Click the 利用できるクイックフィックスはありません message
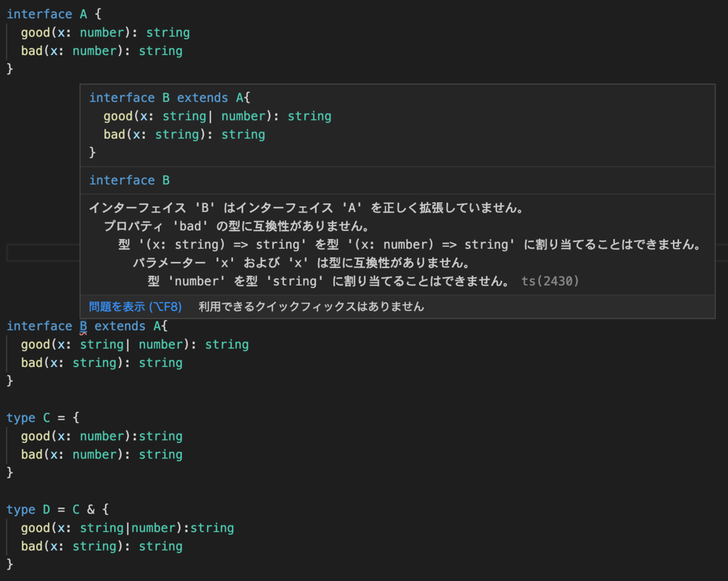 [311, 307]
